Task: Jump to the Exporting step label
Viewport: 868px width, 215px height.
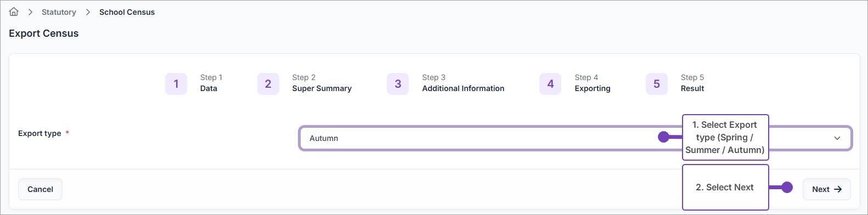Action: (593, 88)
